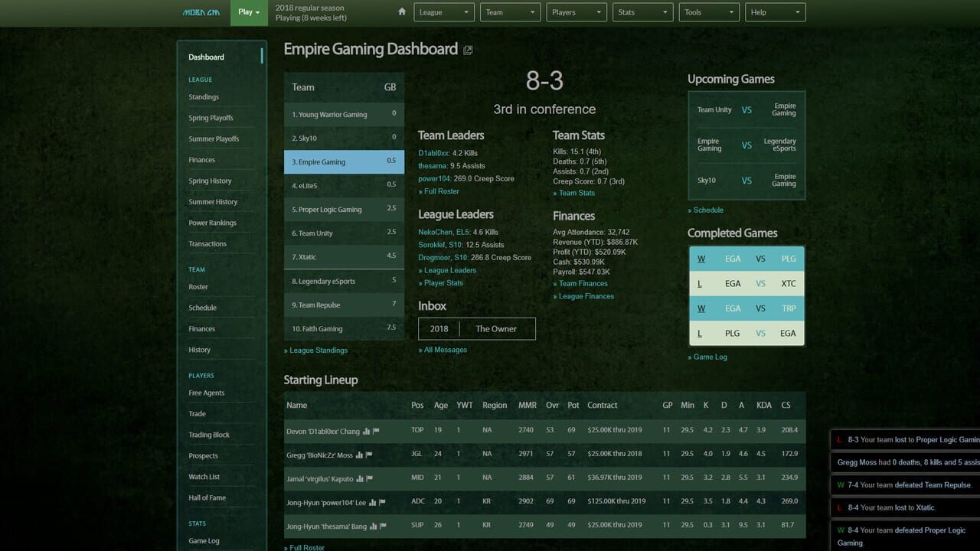Click the home icon in the top bar
This screenshot has height=551, width=980.
(x=402, y=12)
